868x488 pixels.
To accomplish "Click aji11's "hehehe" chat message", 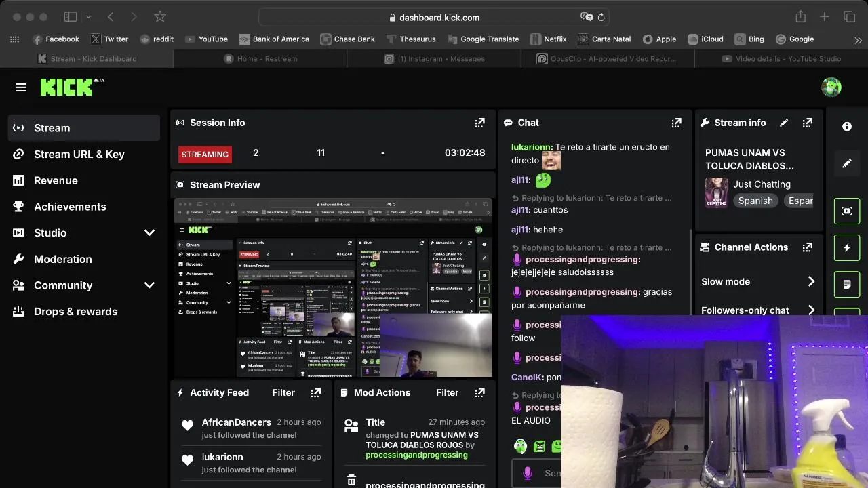I will pyautogui.click(x=537, y=230).
